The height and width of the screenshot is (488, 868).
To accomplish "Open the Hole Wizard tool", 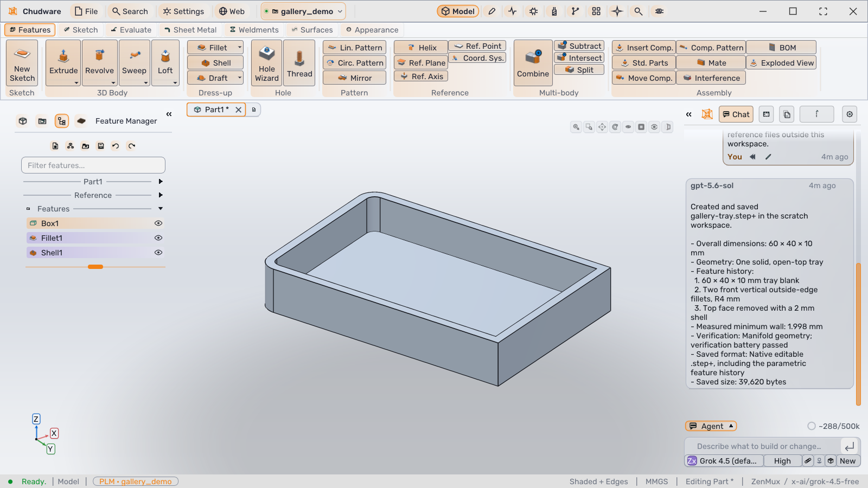I will point(267,63).
